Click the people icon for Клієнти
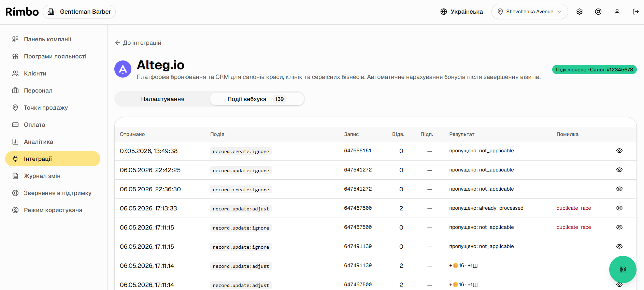This screenshot has height=290, width=644. pyautogui.click(x=15, y=73)
